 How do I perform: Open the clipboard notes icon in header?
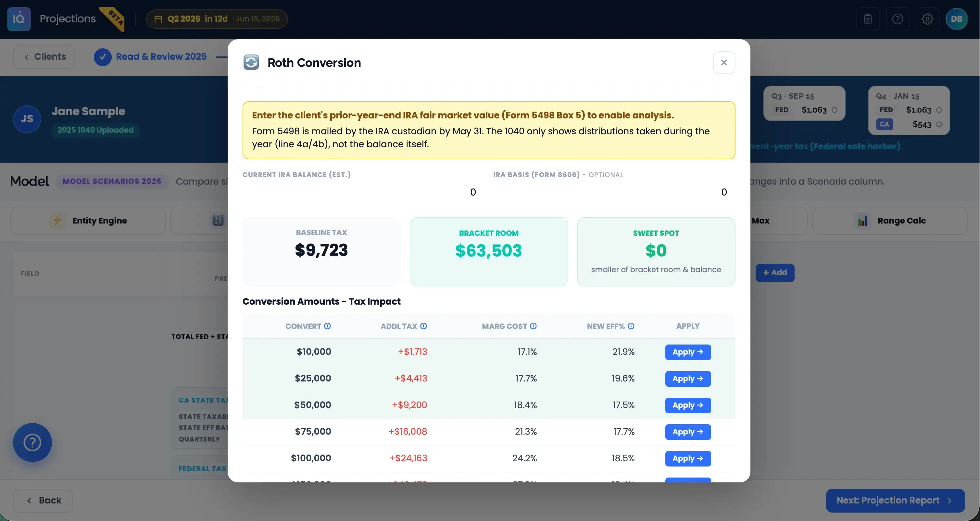pyautogui.click(x=868, y=18)
